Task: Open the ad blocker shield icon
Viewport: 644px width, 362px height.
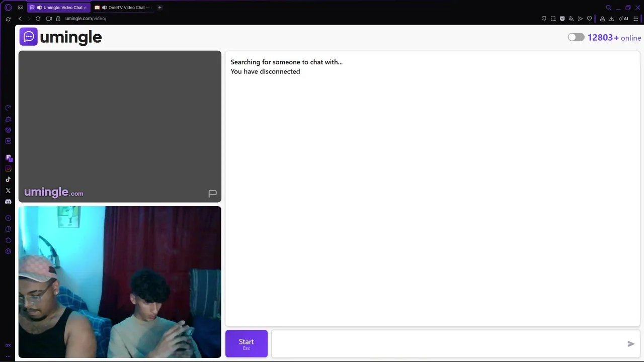Action: click(562, 19)
